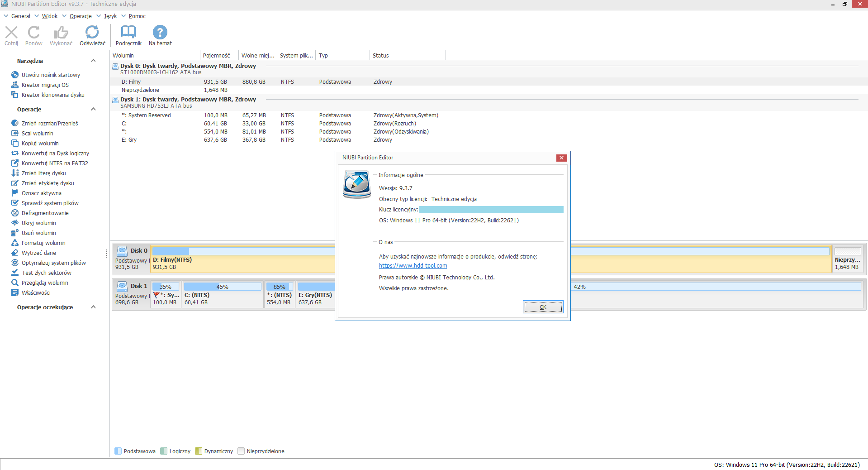Click the Podstawowa legend color swatch
The width and height of the screenshot is (868, 470).
[x=118, y=451]
